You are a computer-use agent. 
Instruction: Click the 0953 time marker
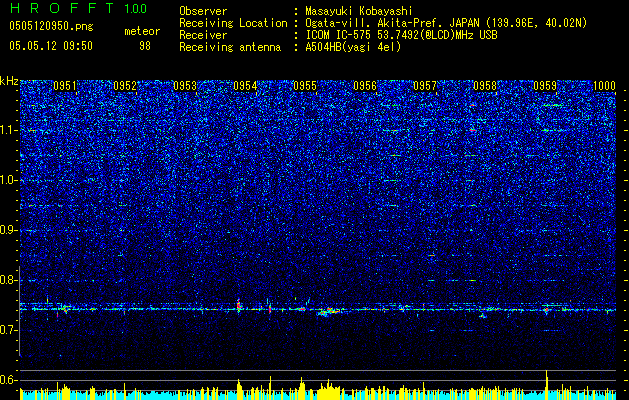pos(185,86)
